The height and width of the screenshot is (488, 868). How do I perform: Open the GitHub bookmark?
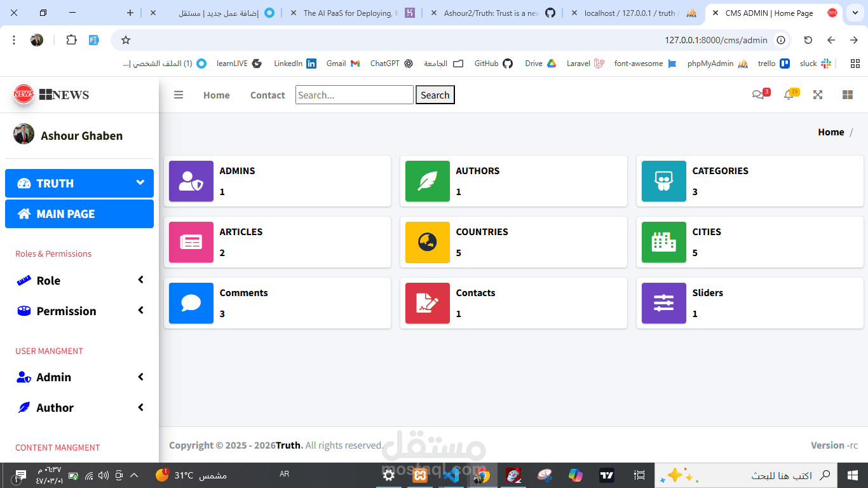coord(493,64)
